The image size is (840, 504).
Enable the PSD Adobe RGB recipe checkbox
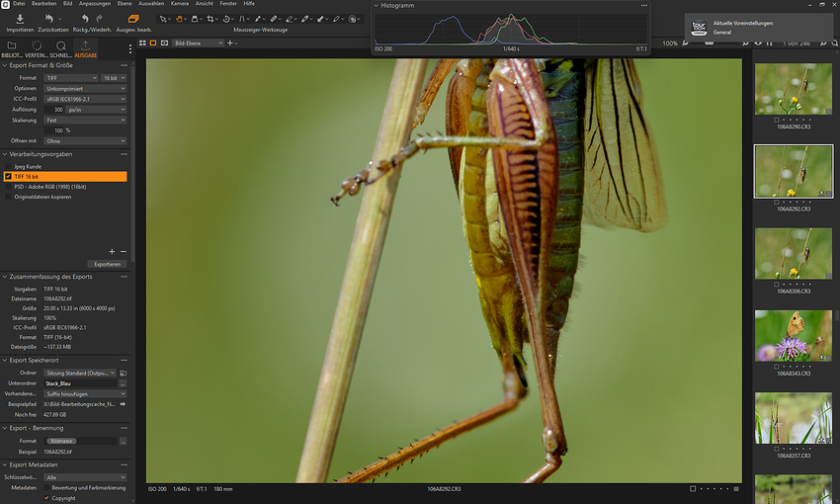point(8,187)
